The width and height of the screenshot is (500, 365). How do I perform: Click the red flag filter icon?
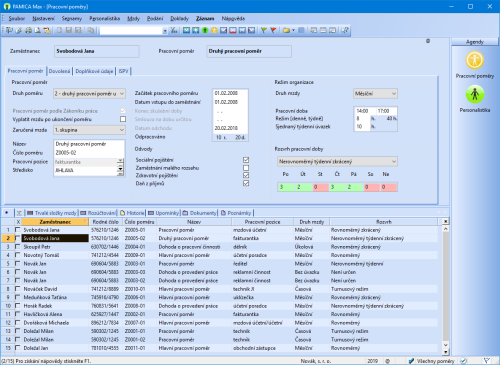point(273,30)
